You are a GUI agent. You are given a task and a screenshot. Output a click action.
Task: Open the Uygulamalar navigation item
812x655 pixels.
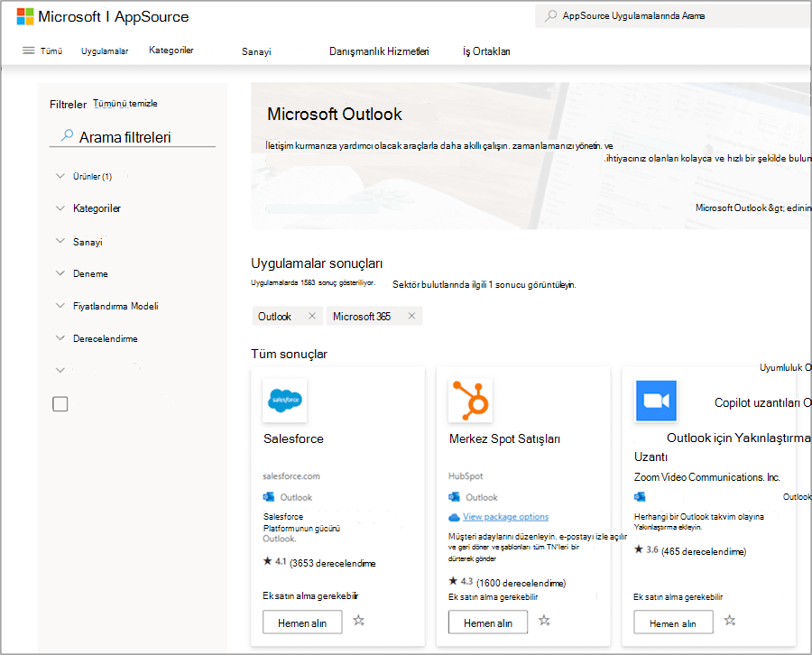(x=105, y=51)
